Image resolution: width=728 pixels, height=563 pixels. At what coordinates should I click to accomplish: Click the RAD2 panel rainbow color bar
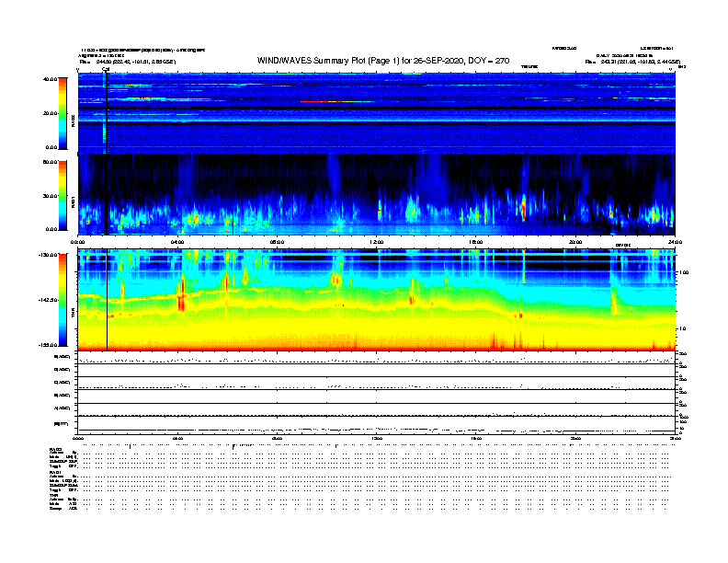coord(63,113)
